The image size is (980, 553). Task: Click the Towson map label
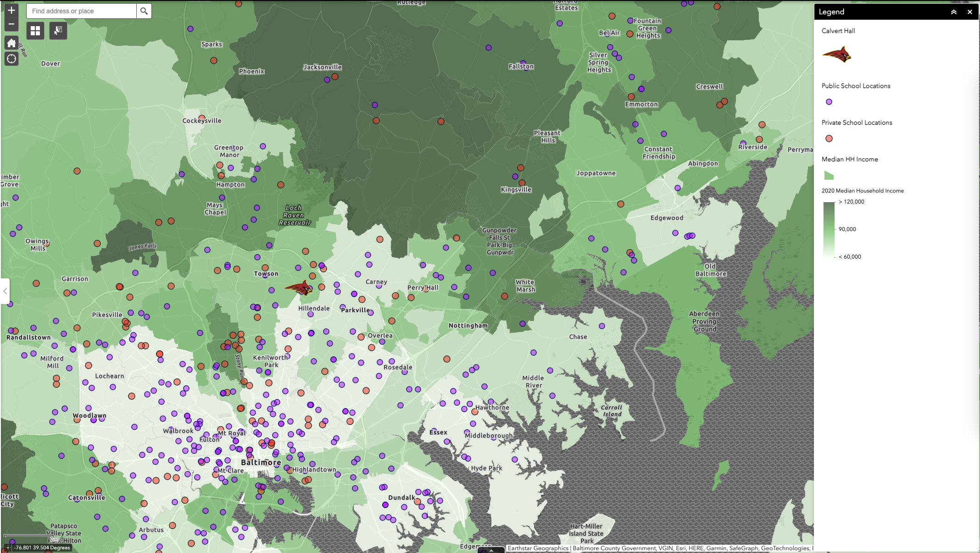[266, 274]
